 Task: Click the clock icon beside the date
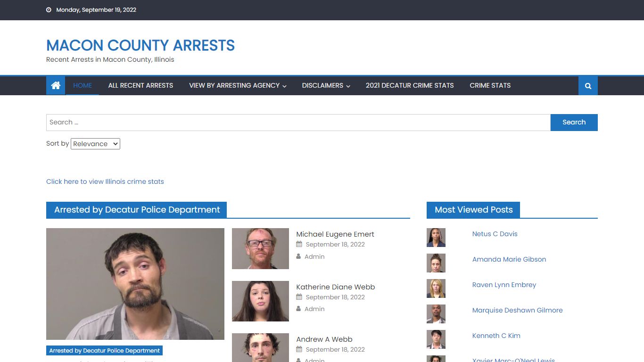[49, 10]
